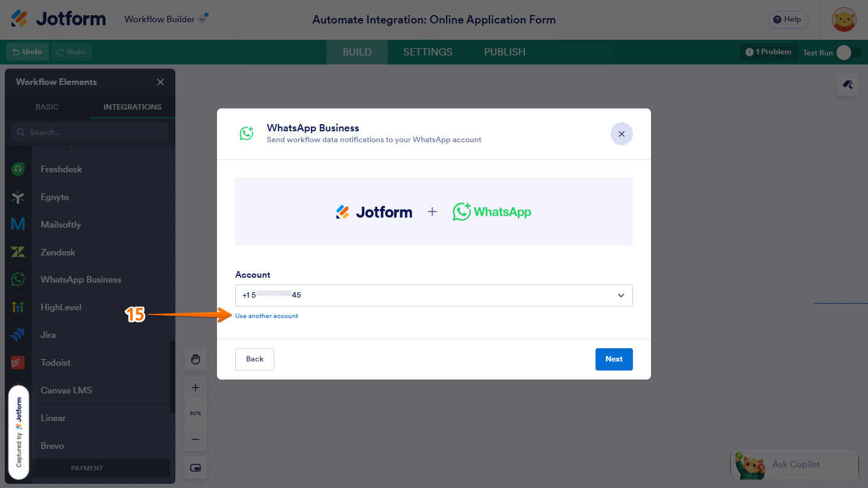Screen dimensions: 868x488
Task: Focus the integrations search field
Action: pos(90,132)
